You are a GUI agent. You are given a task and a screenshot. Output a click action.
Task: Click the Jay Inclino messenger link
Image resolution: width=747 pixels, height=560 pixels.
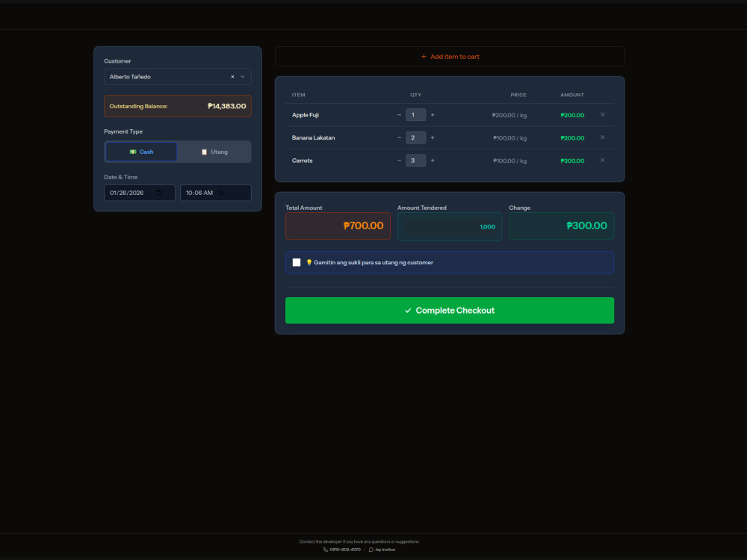click(x=382, y=550)
